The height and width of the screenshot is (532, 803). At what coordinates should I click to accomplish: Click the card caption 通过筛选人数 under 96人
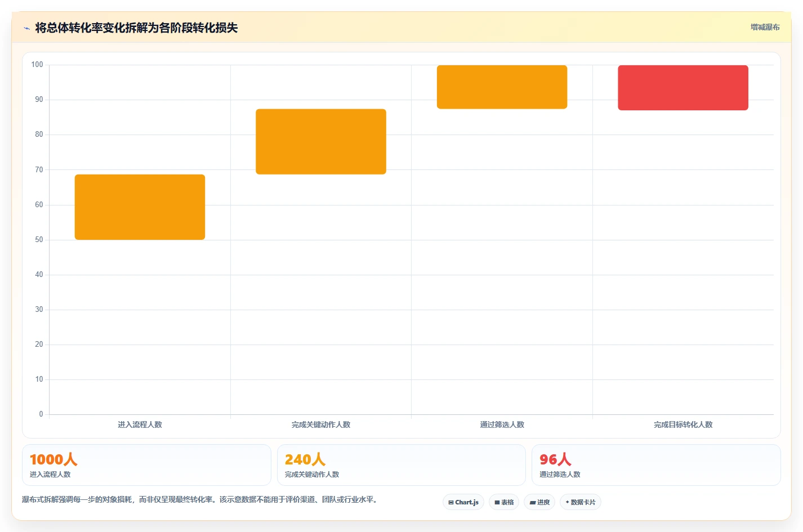pos(560,475)
